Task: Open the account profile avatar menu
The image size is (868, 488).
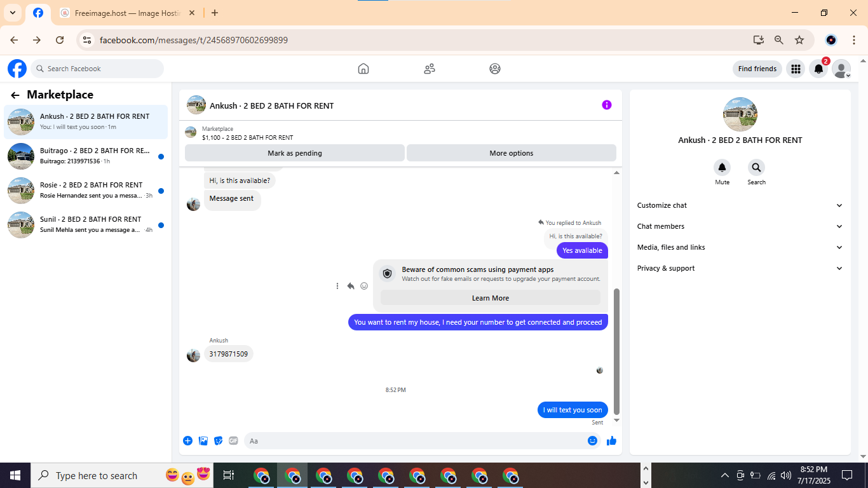Action: pyautogui.click(x=841, y=69)
